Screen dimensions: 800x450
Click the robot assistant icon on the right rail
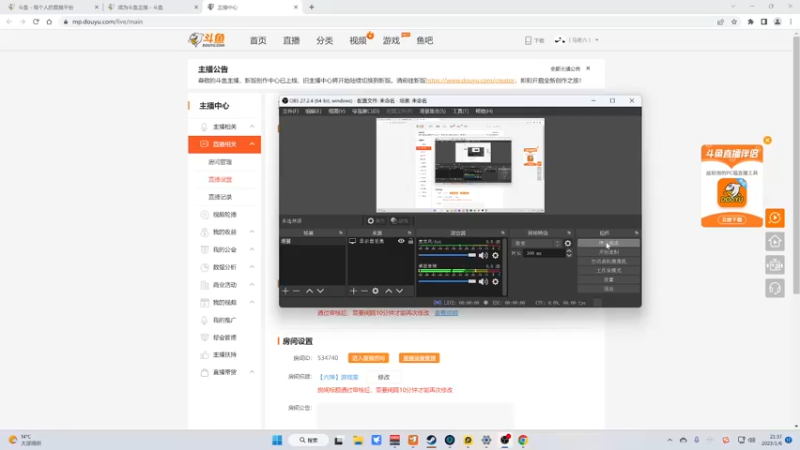click(x=774, y=265)
